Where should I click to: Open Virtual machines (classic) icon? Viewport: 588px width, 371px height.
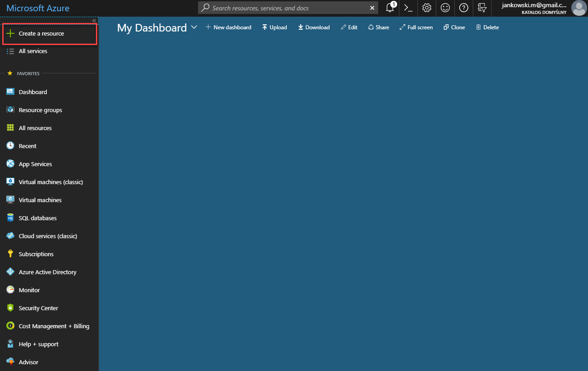pos(10,182)
